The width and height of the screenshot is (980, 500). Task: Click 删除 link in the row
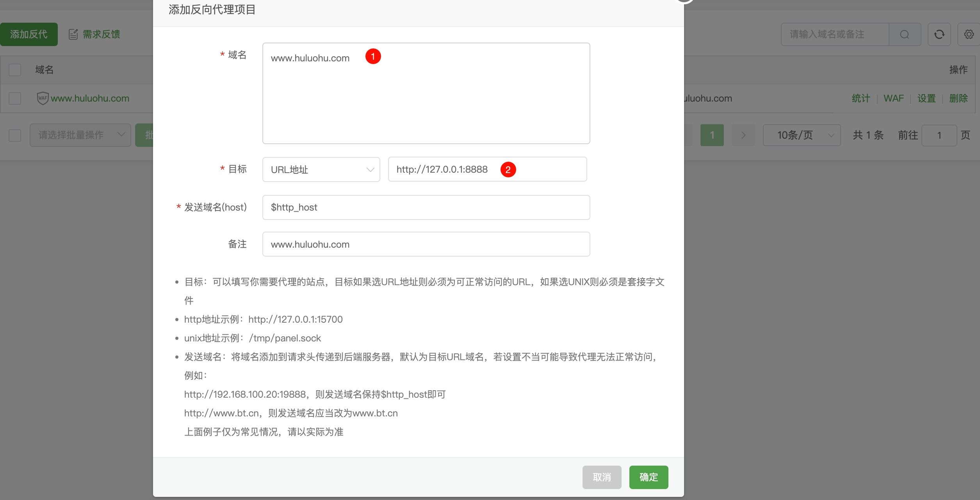(959, 98)
